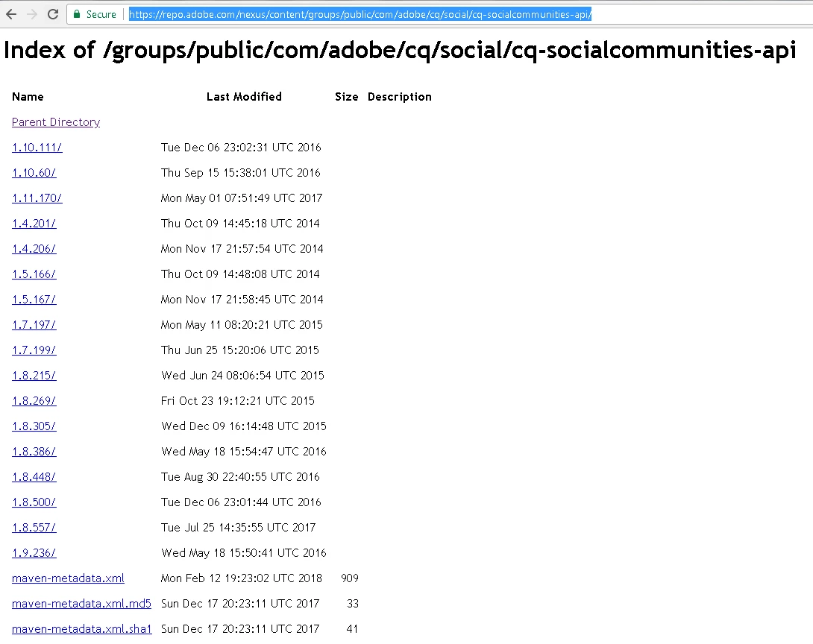
Task: Open the maven-metadata.xml file link
Action: point(68,578)
